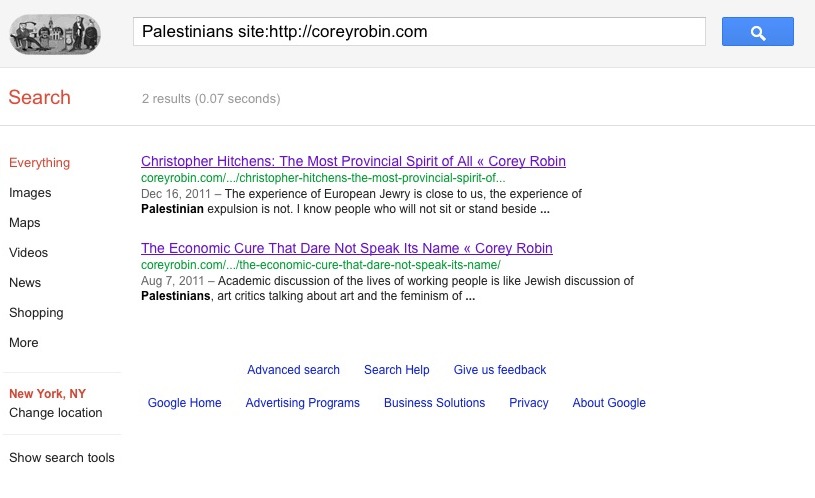
Task: Go to Google Home footer link
Action: point(185,403)
